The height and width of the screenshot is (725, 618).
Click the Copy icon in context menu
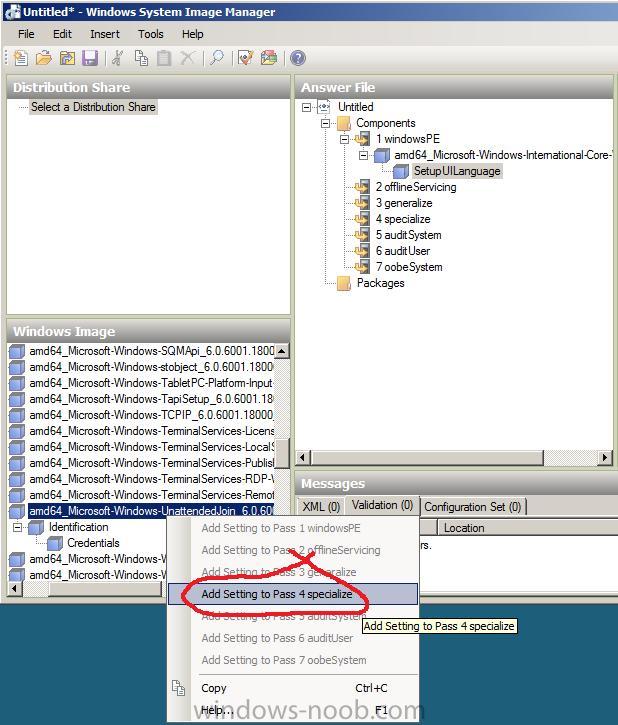[x=178, y=688]
